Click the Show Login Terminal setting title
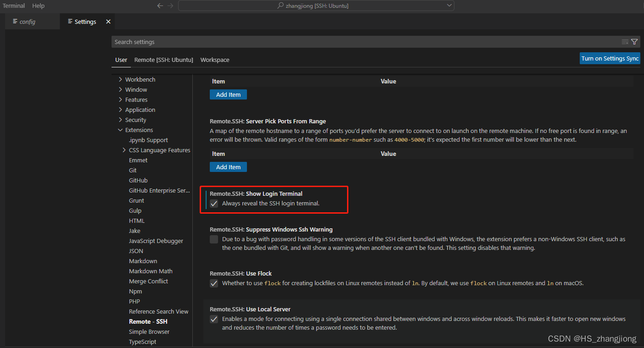The width and height of the screenshot is (644, 348). click(256, 193)
